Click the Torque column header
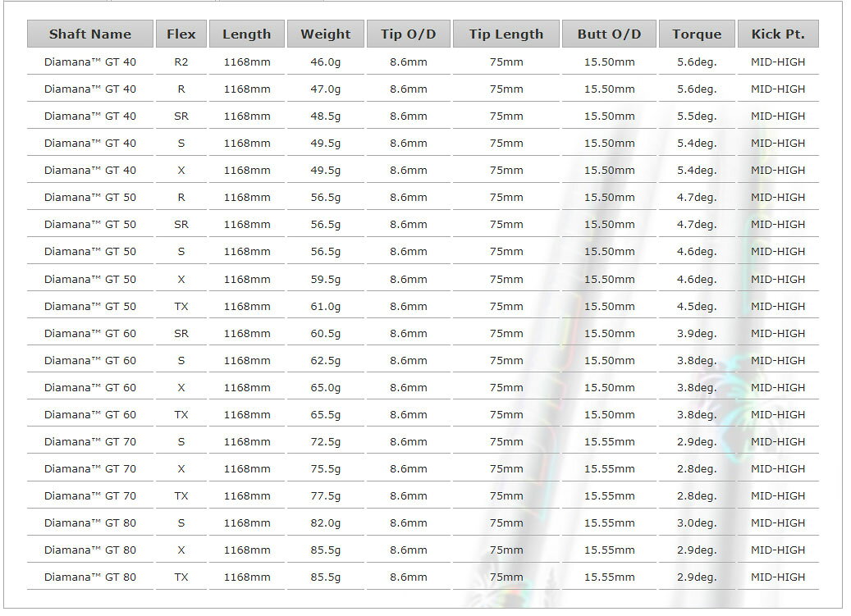Image resolution: width=851 pixels, height=616 pixels. 697,34
